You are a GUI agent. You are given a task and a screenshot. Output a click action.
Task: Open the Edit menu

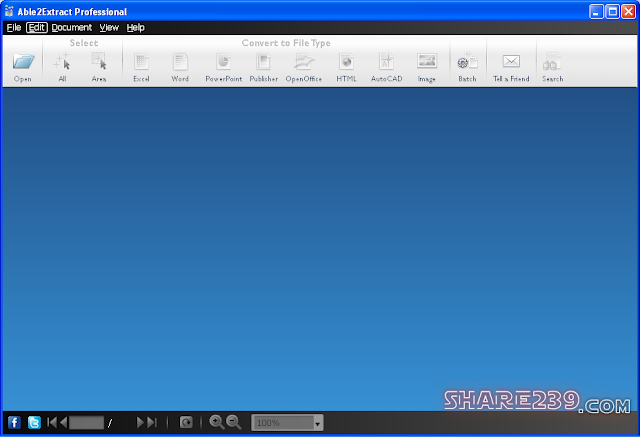pyautogui.click(x=37, y=27)
